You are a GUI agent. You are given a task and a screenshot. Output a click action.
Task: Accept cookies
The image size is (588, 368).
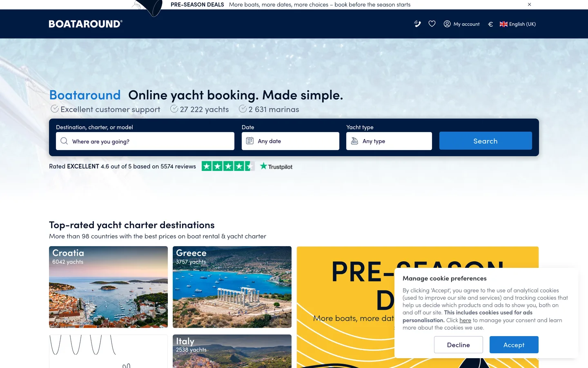(514, 345)
